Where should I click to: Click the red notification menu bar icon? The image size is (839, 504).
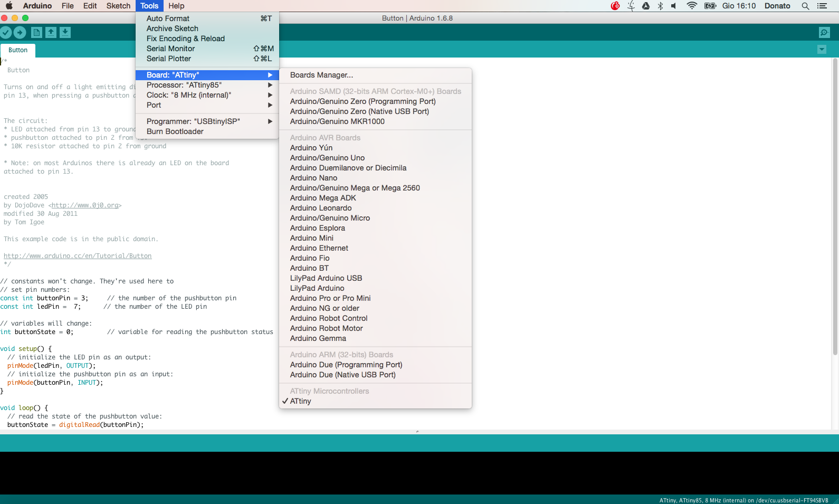615,6
